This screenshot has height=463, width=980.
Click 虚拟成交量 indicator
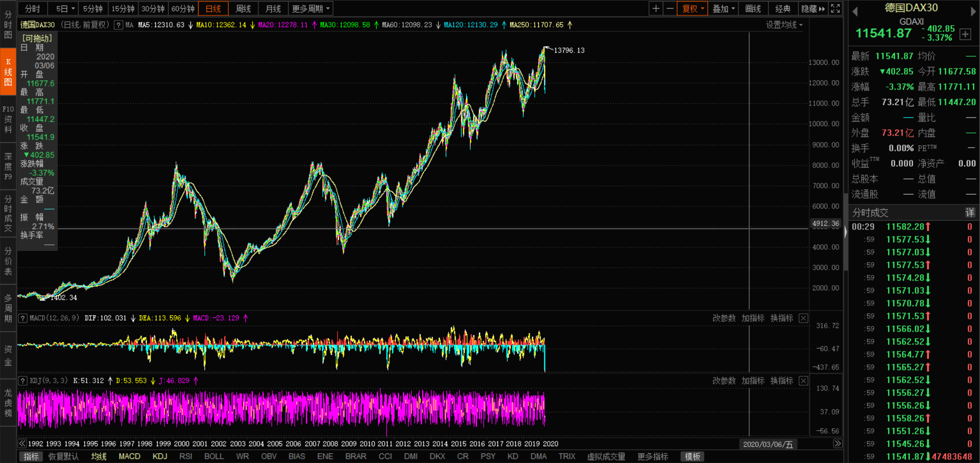(606, 456)
